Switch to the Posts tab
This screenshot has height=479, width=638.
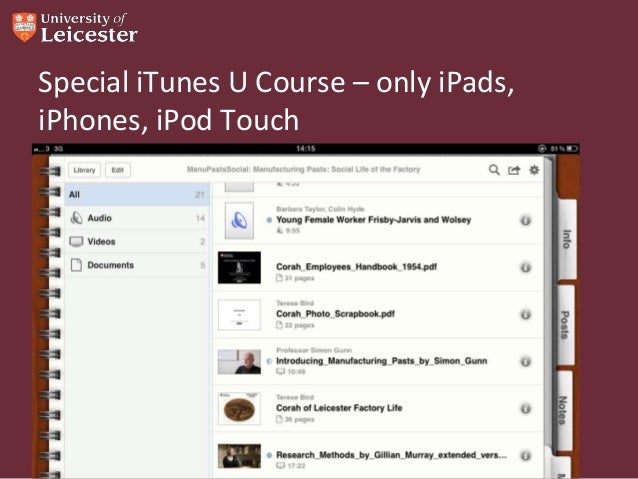(566, 325)
